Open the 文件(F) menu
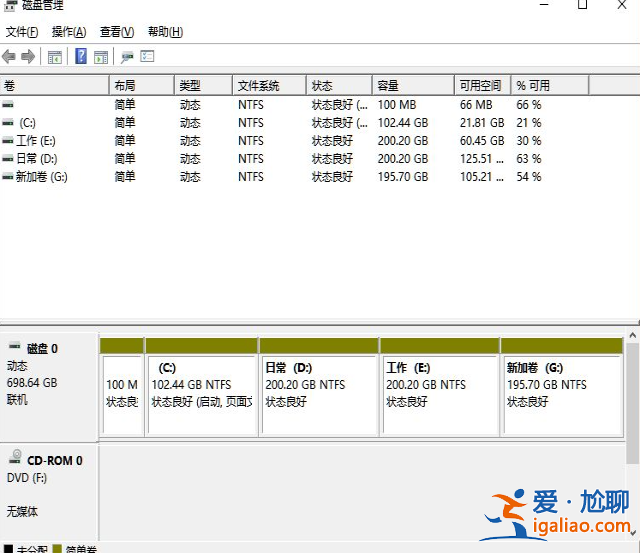 [x=22, y=32]
